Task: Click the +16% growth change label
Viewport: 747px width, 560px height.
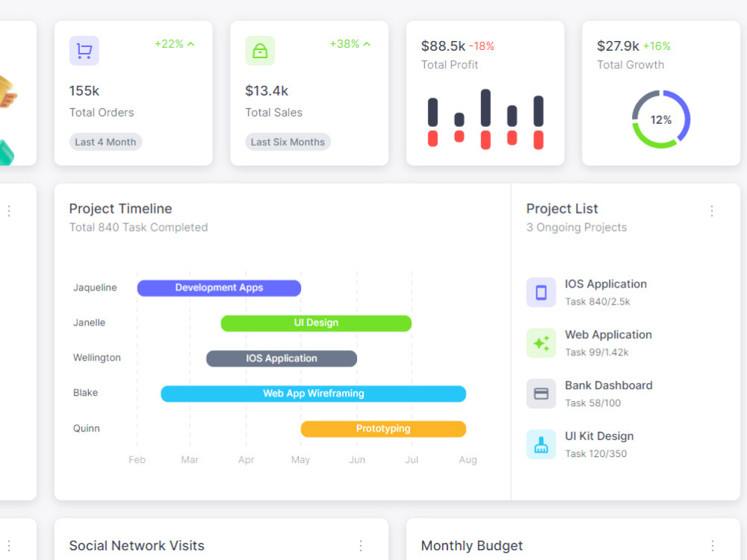Action: (657, 46)
